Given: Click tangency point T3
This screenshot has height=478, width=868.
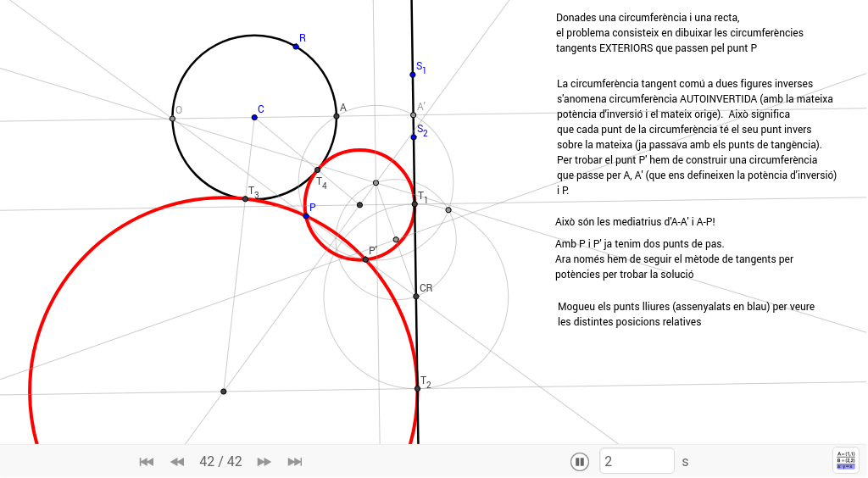Looking at the screenshot, I should (x=245, y=198).
